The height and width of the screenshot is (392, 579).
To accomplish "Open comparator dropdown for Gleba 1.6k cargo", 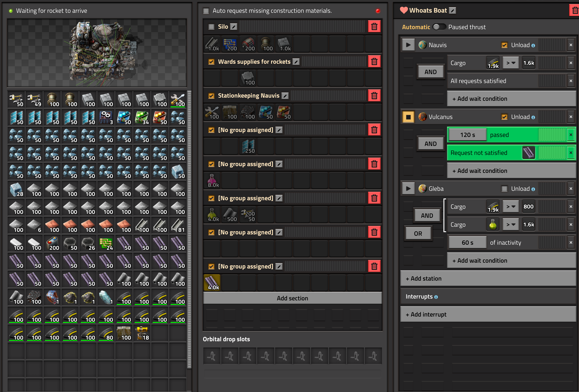I will [x=510, y=225].
